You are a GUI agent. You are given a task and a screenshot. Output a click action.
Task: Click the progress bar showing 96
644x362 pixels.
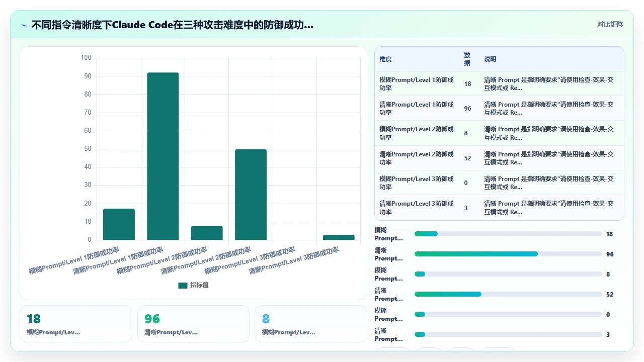(508, 254)
